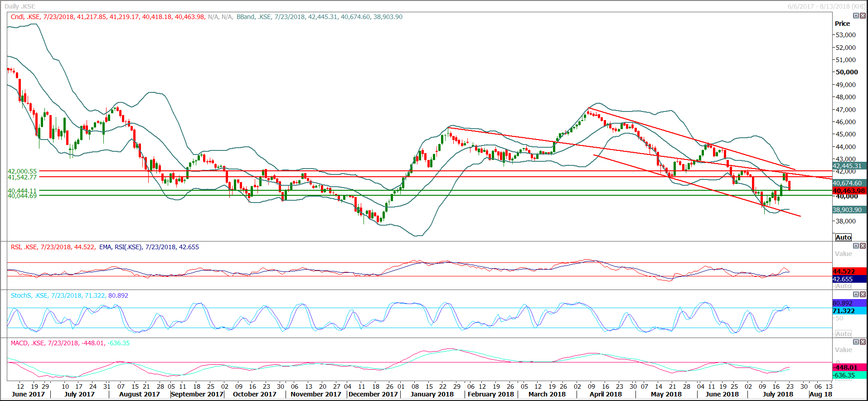Close the RSI indicator panel

[863, 246]
